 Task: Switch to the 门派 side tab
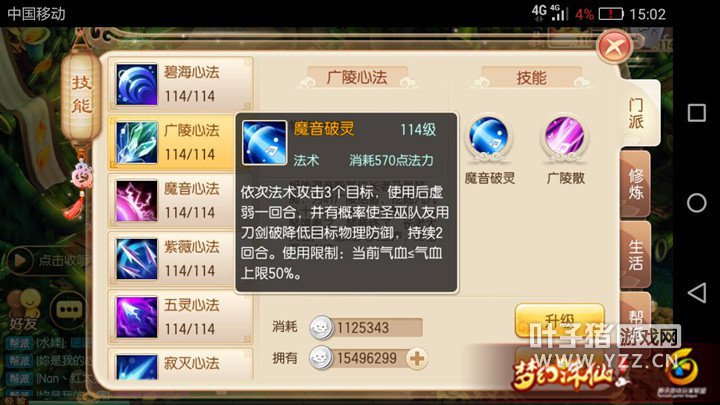pos(636,113)
